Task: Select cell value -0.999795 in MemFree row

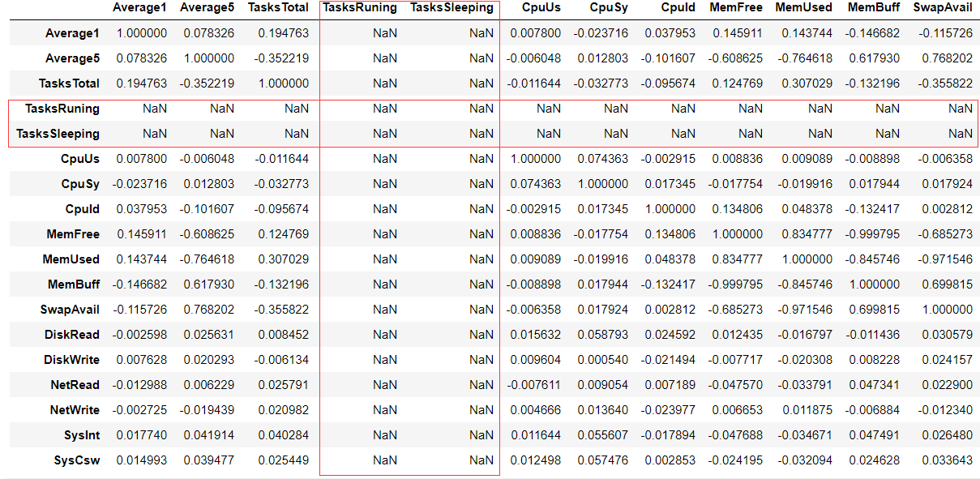Action: tap(871, 234)
